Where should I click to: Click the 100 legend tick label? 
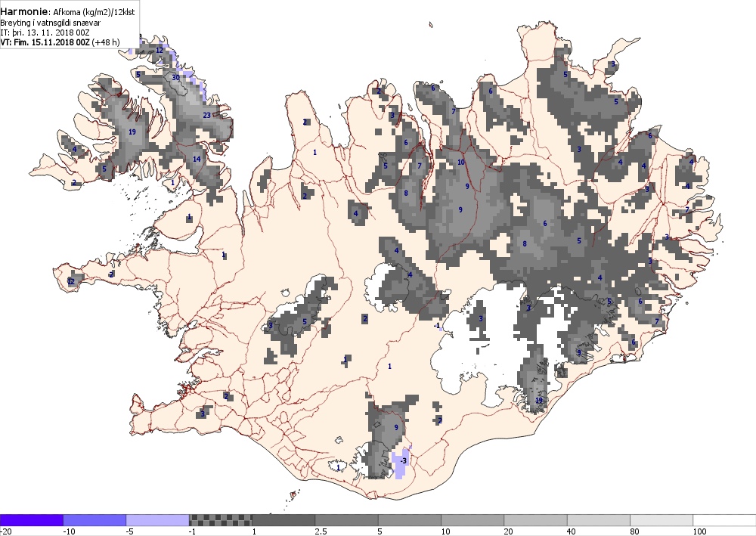[x=700, y=531]
